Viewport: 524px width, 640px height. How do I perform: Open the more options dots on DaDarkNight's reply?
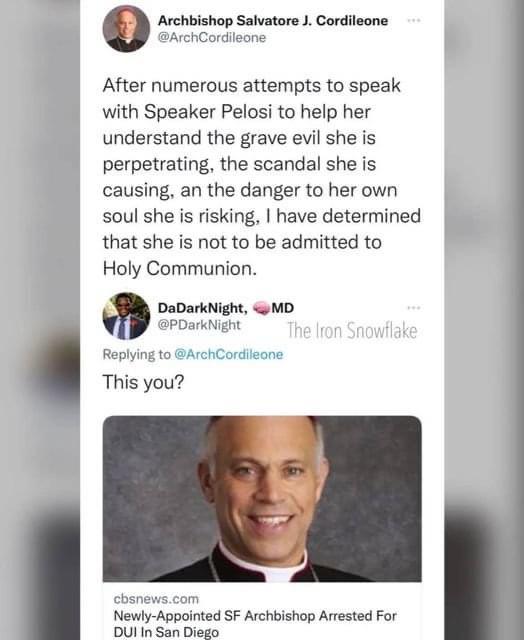(414, 307)
